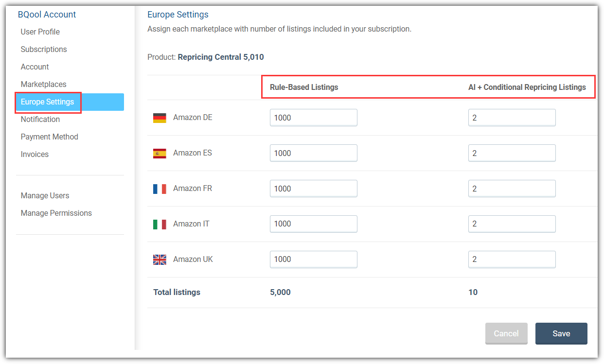The height and width of the screenshot is (364, 604).
Task: Open Notification settings
Action: 40,119
